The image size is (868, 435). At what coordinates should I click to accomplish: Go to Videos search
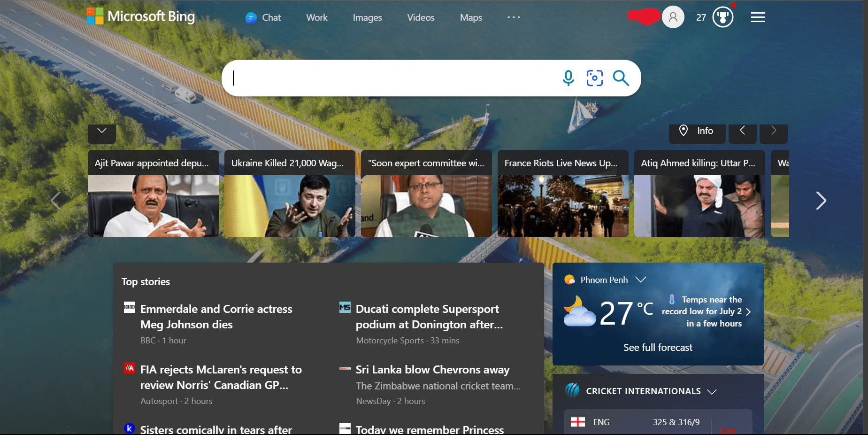coord(421,18)
